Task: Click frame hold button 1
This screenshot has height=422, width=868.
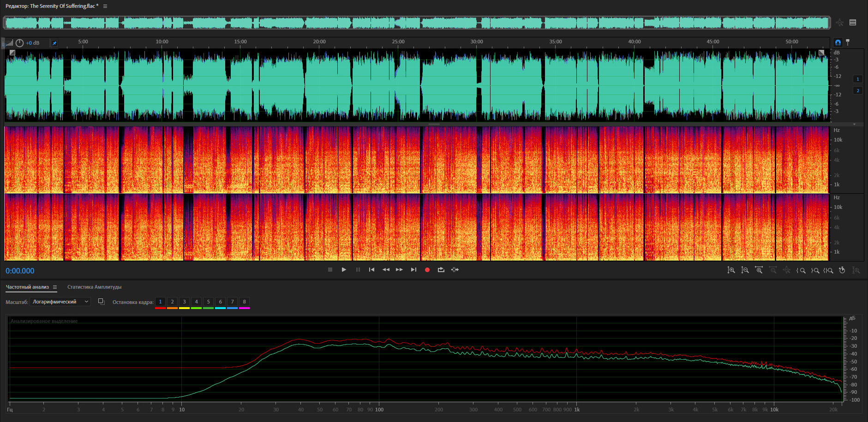Action: pos(160,302)
